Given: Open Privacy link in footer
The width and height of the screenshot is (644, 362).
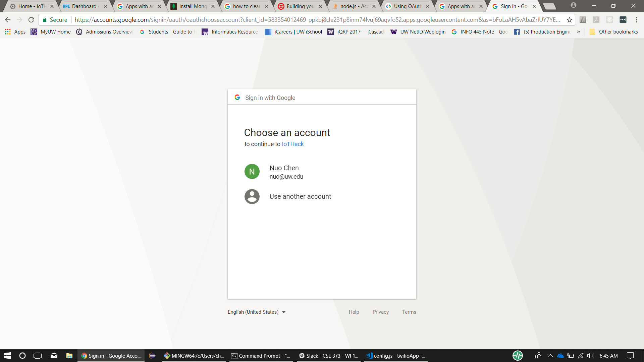Looking at the screenshot, I should (x=380, y=312).
